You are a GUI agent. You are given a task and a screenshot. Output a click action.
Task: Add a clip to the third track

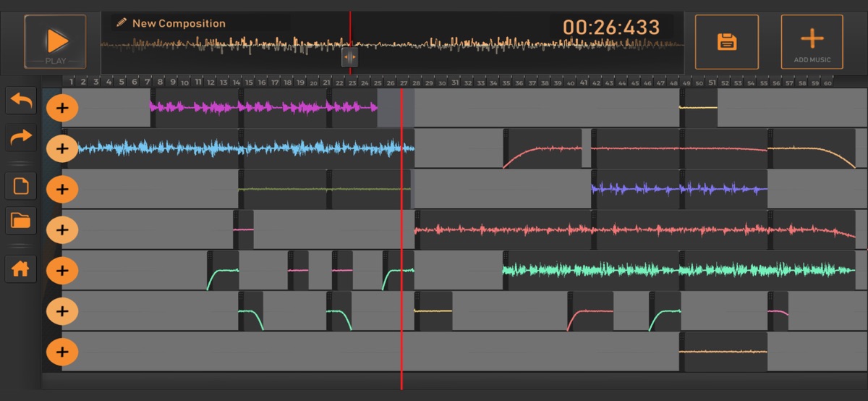pos(62,190)
